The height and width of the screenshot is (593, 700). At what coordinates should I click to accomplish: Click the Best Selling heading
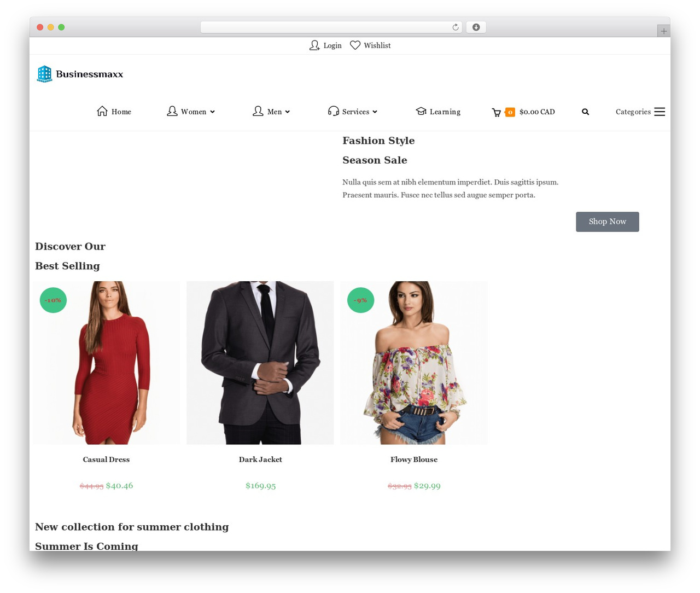[67, 266]
